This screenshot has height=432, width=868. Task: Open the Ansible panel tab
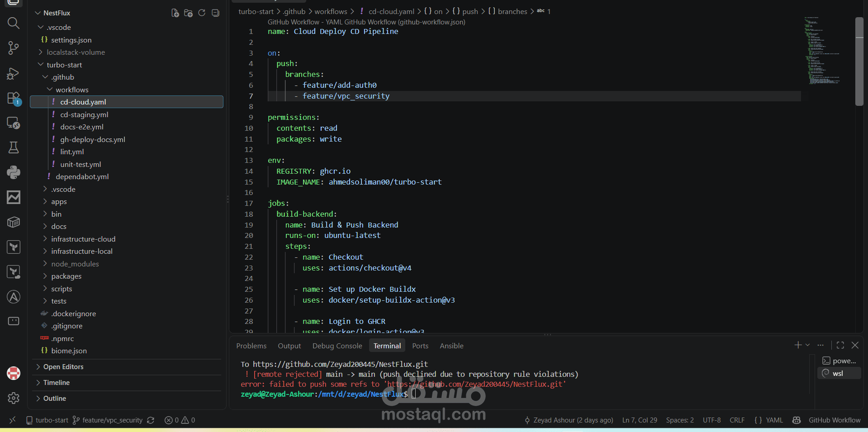451,346
